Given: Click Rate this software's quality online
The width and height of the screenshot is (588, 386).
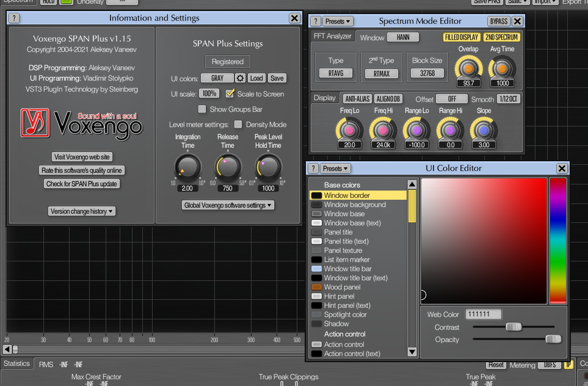Looking at the screenshot, I should (x=82, y=170).
